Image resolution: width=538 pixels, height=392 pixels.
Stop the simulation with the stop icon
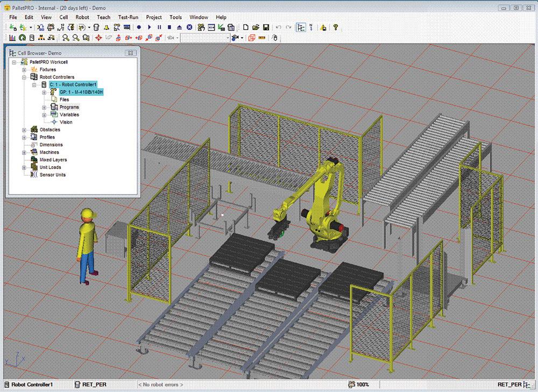pos(170,27)
